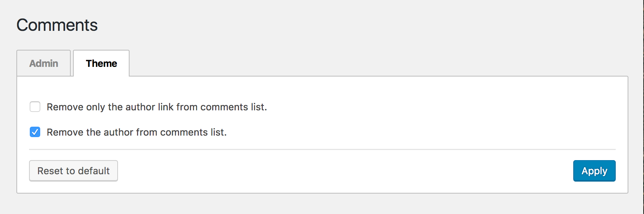Viewport: 644px width, 214px height.
Task: Apply the comment theme settings
Action: coord(594,171)
